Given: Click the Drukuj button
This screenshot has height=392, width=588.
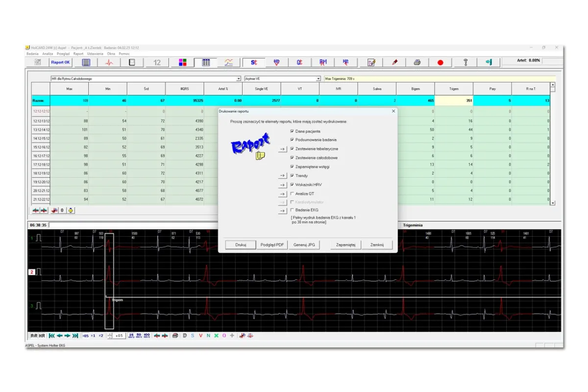Looking at the screenshot, I should coord(240,245).
